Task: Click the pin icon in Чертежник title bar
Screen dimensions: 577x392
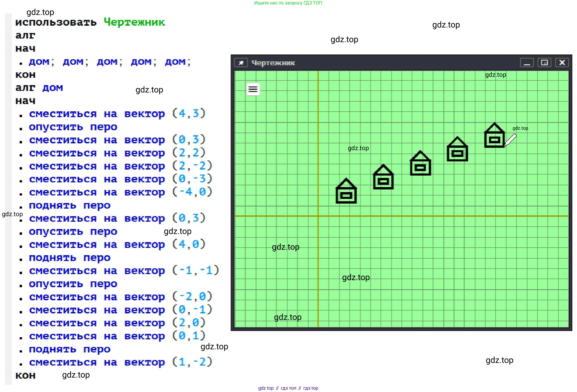Action: [x=241, y=63]
